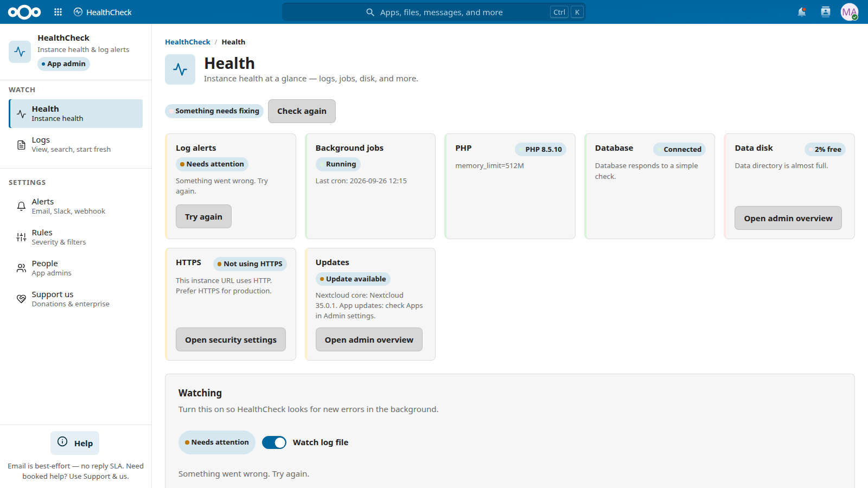Go to Rules severity & filters
The height and width of the screenshot is (488, 868).
click(x=76, y=237)
